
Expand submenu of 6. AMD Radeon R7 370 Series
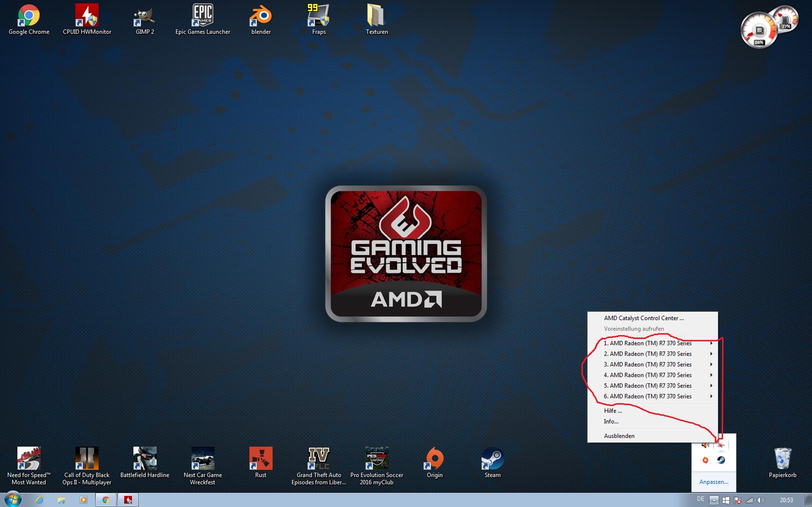[652, 396]
